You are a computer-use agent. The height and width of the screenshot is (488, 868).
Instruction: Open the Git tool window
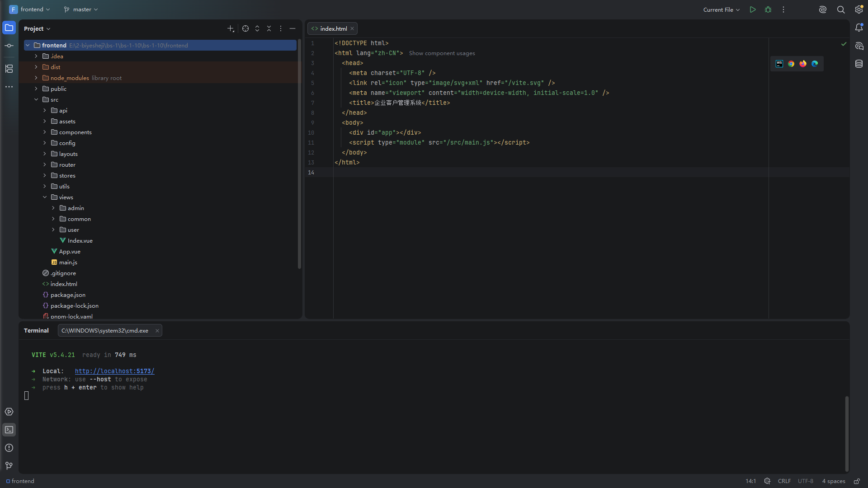coord(9,466)
